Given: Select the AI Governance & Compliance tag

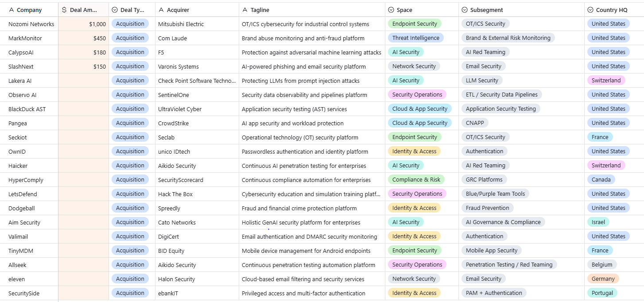Looking at the screenshot, I should [x=503, y=222].
